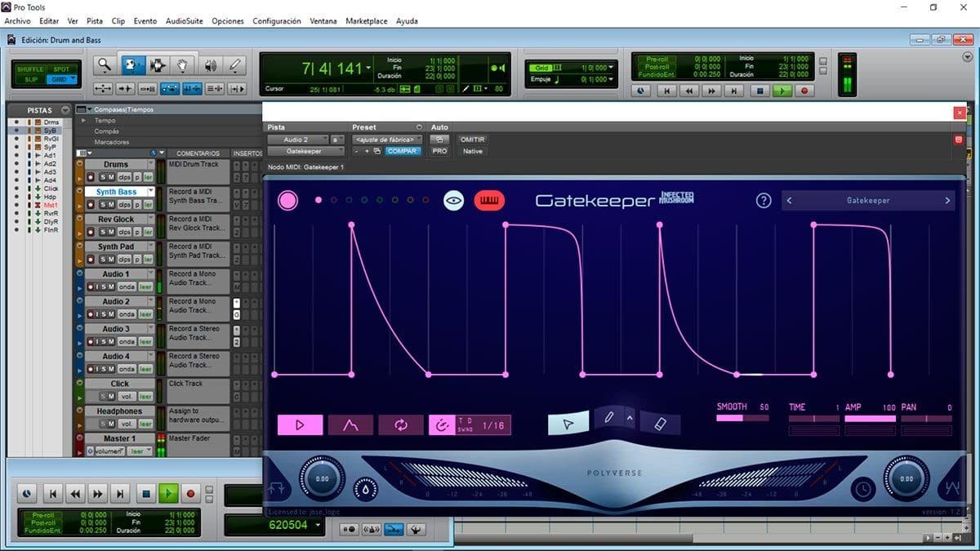Click onda view on Audio 1 track

click(x=127, y=287)
